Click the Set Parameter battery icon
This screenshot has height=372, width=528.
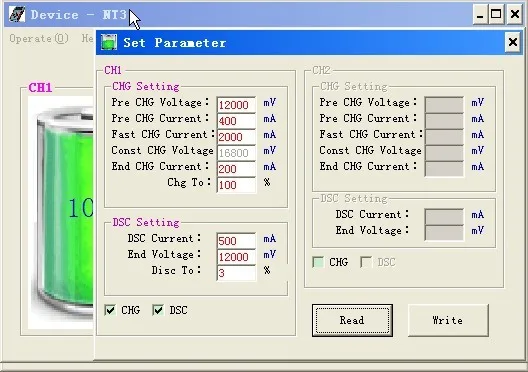pyautogui.click(x=109, y=43)
